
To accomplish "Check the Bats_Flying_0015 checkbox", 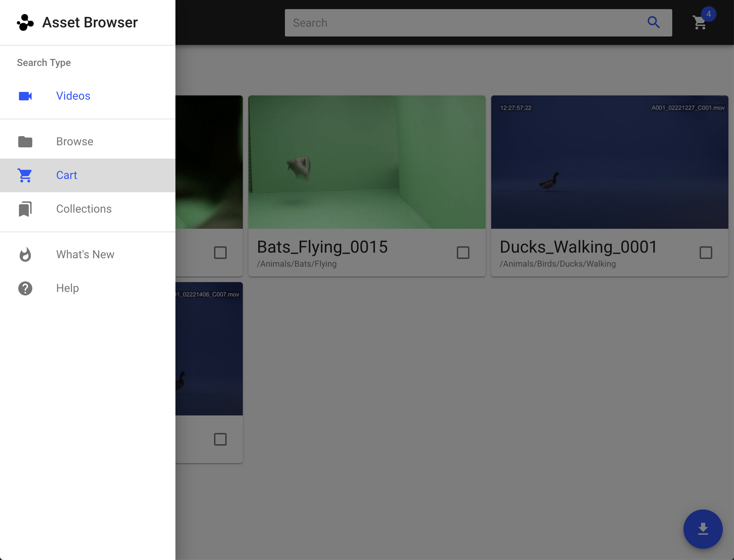I will click(463, 252).
